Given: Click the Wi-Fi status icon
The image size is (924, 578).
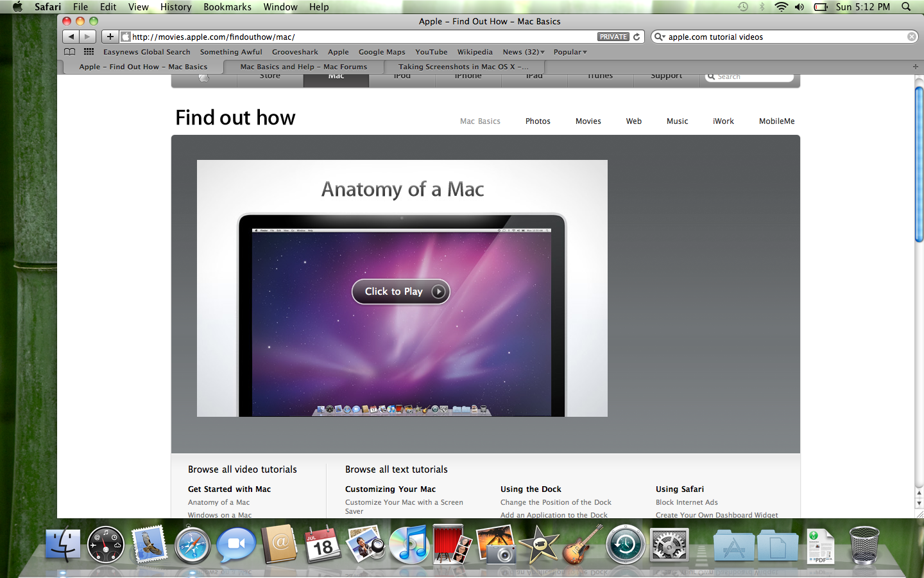Looking at the screenshot, I should click(781, 7).
